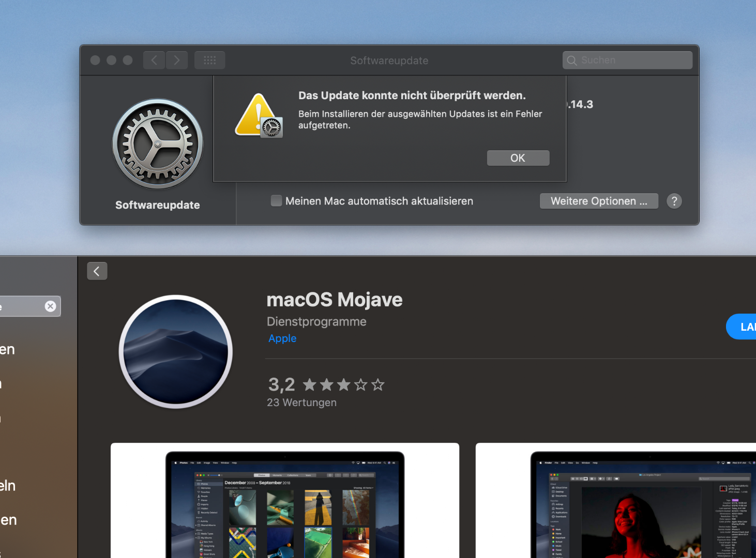The height and width of the screenshot is (558, 756).
Task: Select the "23 Wertungen" ratings count
Action: (301, 402)
